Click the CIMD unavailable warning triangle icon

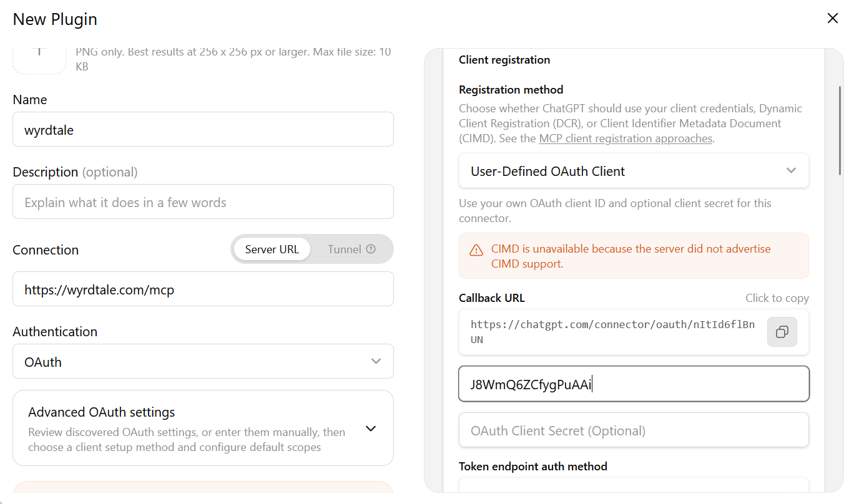click(476, 250)
